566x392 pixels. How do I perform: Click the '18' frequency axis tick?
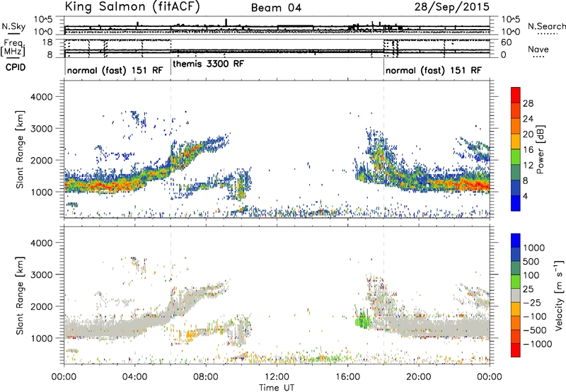pos(47,42)
